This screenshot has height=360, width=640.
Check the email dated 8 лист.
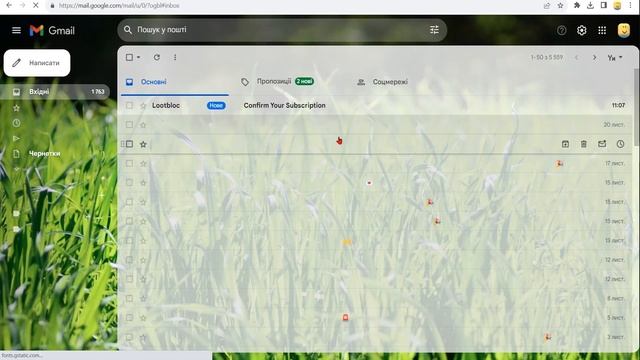pos(129,298)
